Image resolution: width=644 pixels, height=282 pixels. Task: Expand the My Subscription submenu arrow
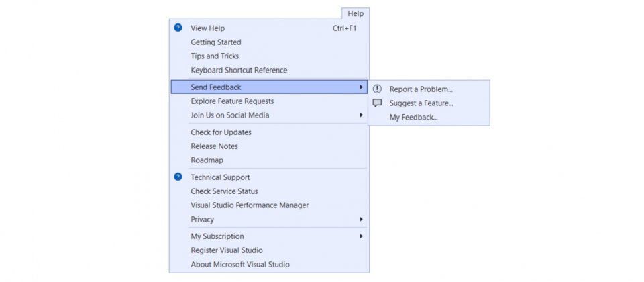click(361, 236)
